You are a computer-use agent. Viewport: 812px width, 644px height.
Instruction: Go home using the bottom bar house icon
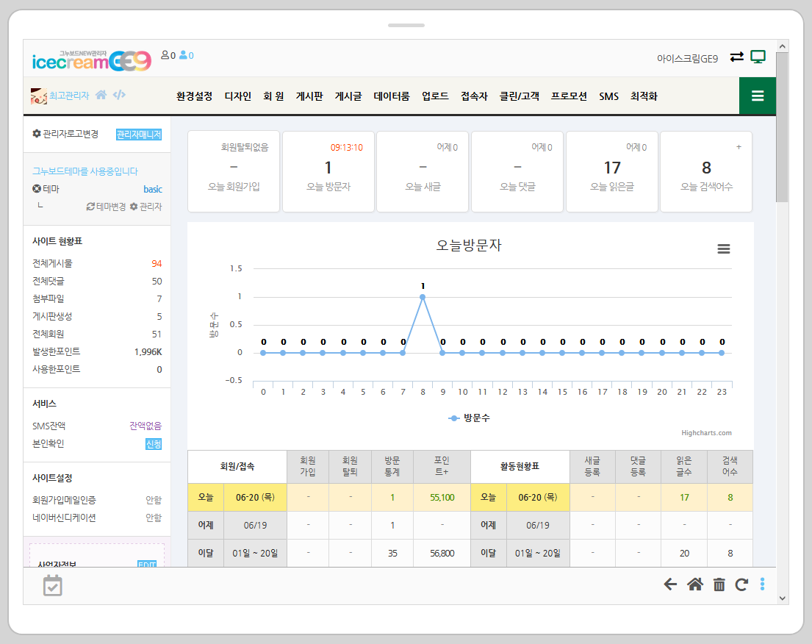(694, 584)
